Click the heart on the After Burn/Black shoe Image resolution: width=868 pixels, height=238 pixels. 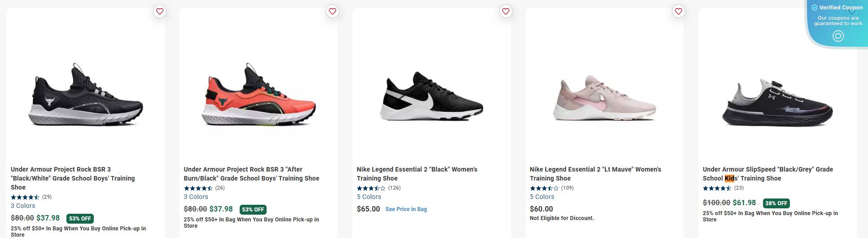333,12
